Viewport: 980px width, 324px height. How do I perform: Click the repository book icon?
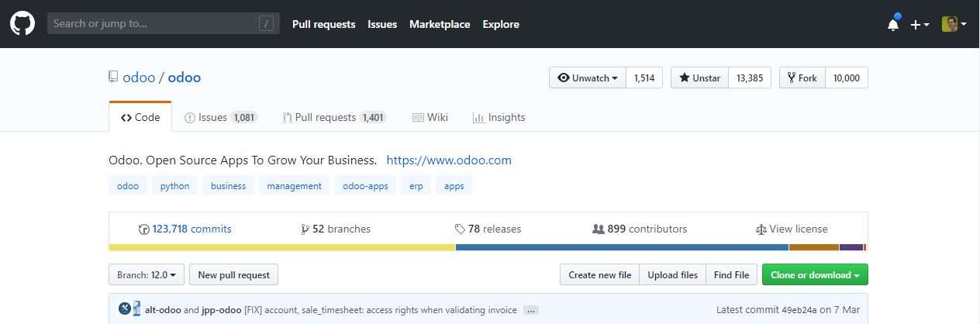(113, 78)
